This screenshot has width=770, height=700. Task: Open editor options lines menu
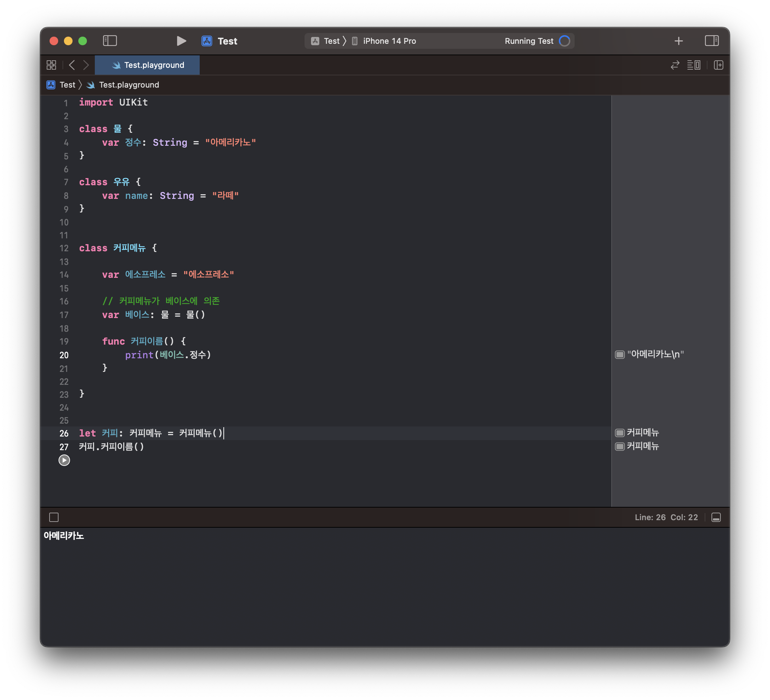694,65
